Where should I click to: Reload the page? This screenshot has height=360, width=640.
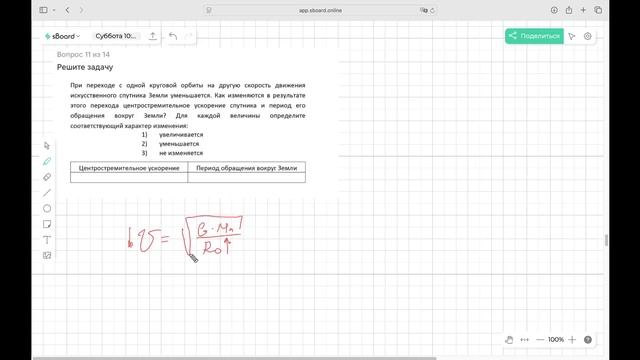coord(432,10)
